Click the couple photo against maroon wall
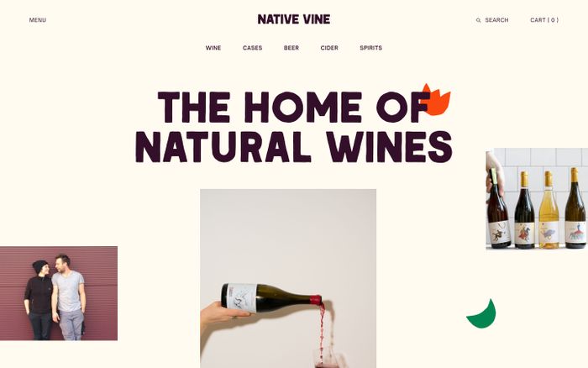The image size is (588, 368). [x=59, y=293]
